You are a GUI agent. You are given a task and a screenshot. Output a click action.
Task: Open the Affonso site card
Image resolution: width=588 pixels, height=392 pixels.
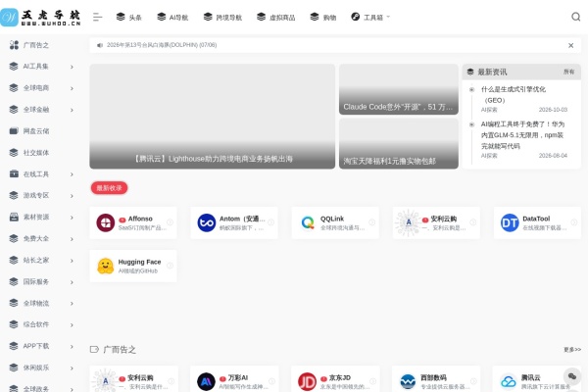click(133, 222)
